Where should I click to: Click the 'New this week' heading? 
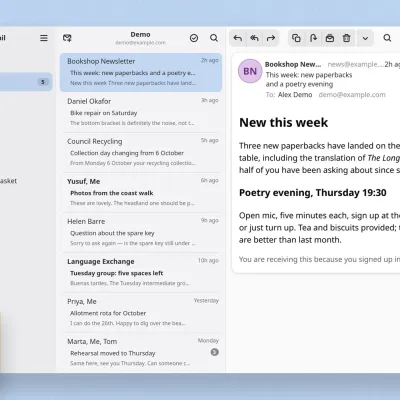[284, 122]
